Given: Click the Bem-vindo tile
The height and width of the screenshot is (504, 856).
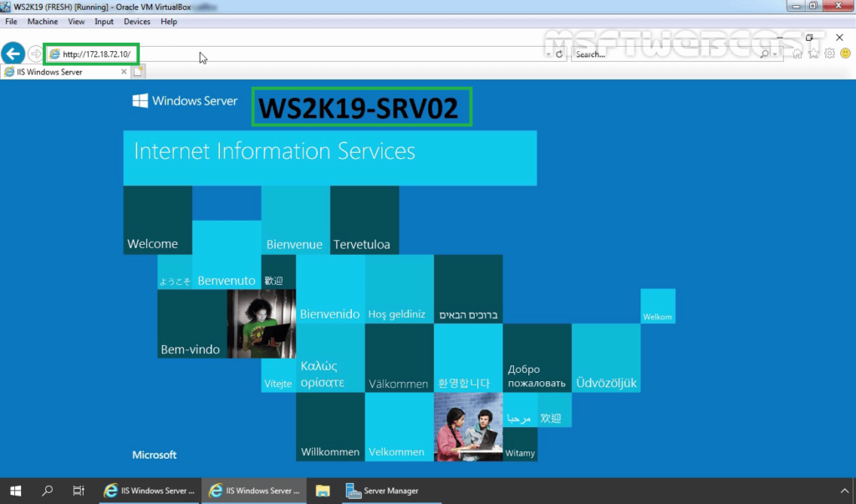Looking at the screenshot, I should 192,323.
